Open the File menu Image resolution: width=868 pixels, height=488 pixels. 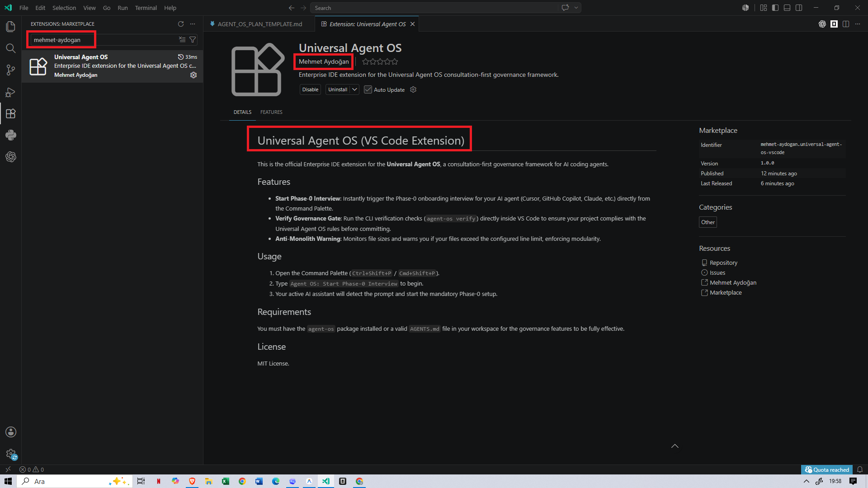pyautogui.click(x=24, y=8)
